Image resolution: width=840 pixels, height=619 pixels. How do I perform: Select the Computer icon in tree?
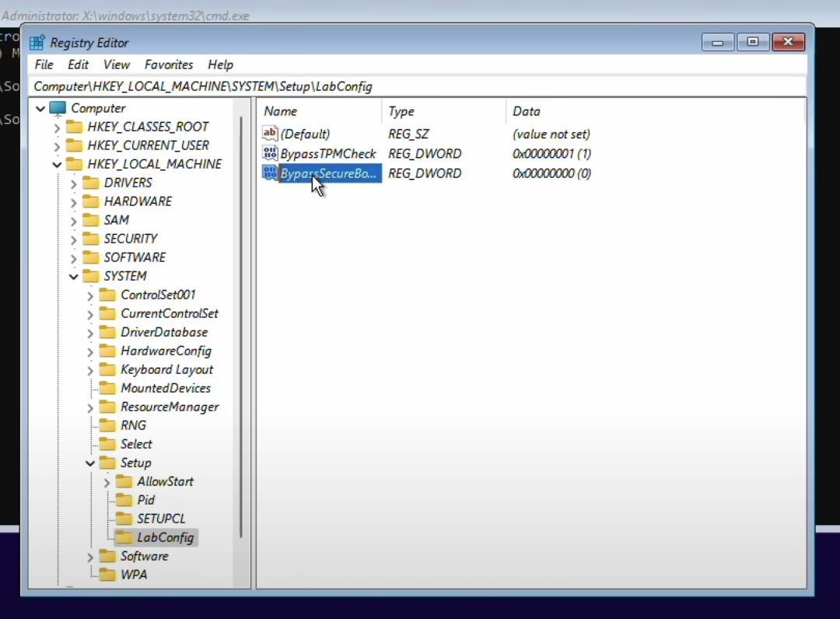[x=58, y=108]
